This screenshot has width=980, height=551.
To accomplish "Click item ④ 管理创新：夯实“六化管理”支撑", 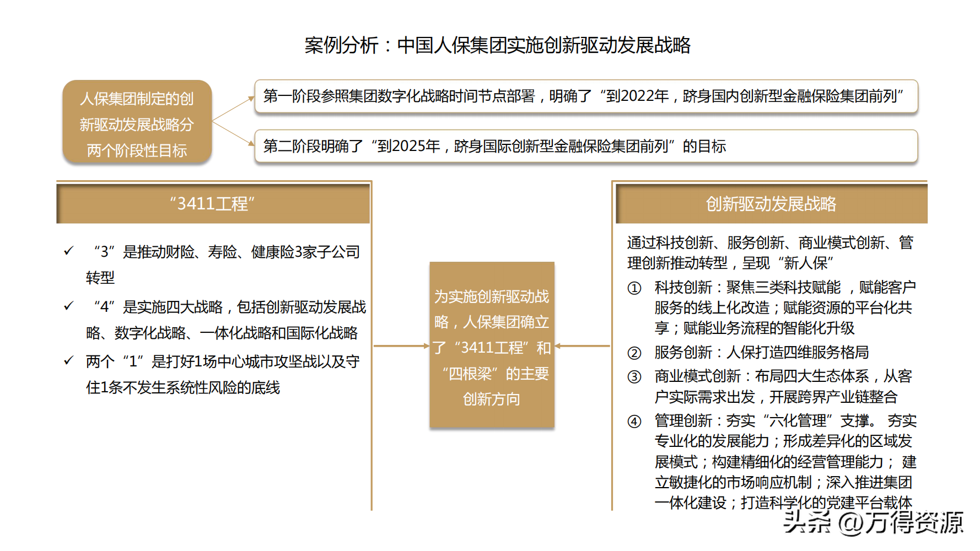I will pos(785,461).
